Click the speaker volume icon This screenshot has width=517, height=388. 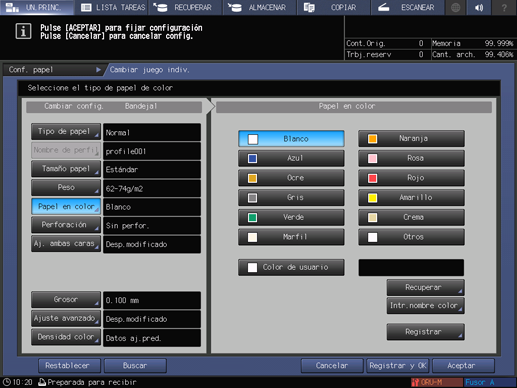[x=479, y=7]
